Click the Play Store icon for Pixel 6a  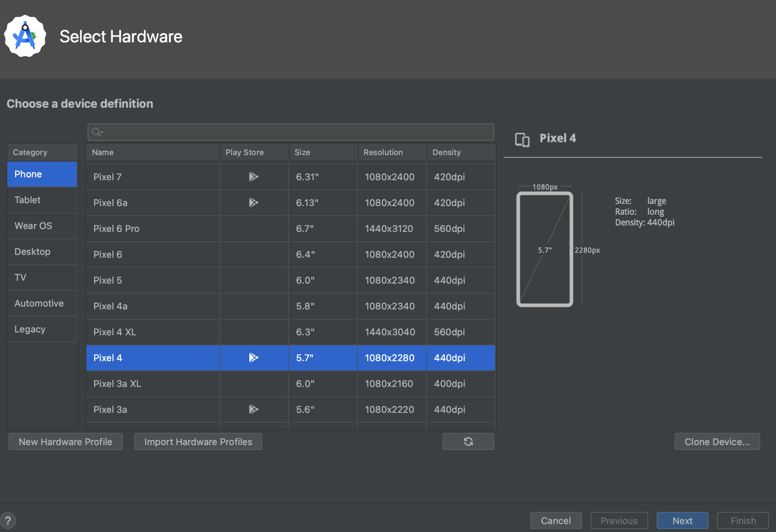(x=253, y=203)
